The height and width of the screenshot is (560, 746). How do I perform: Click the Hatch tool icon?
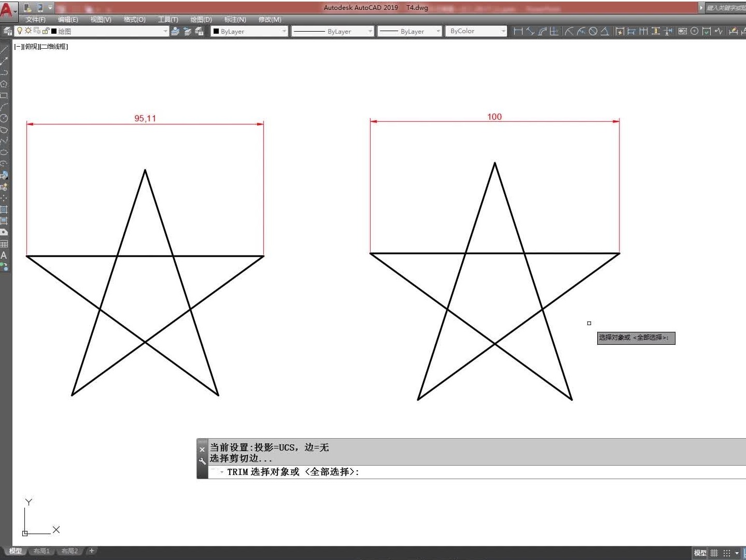click(4, 209)
